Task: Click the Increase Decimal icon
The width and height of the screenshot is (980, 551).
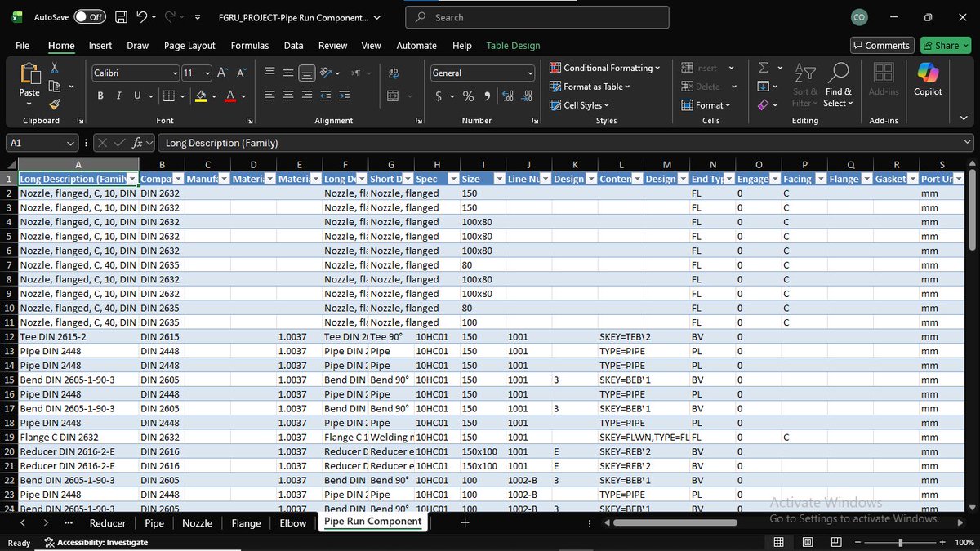Action: point(508,96)
